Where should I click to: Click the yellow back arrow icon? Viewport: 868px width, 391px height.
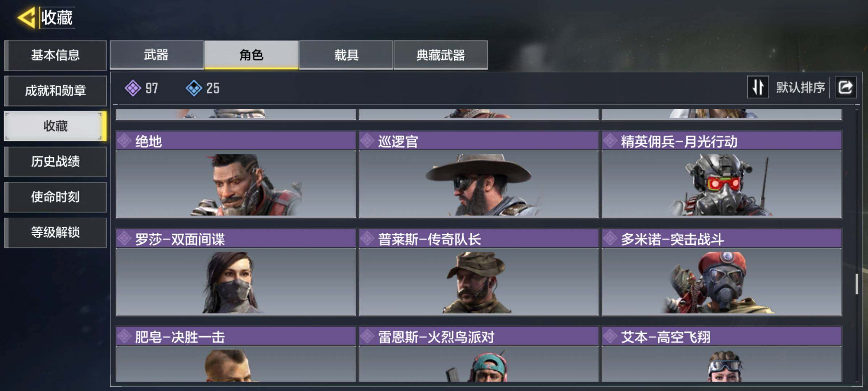26,17
